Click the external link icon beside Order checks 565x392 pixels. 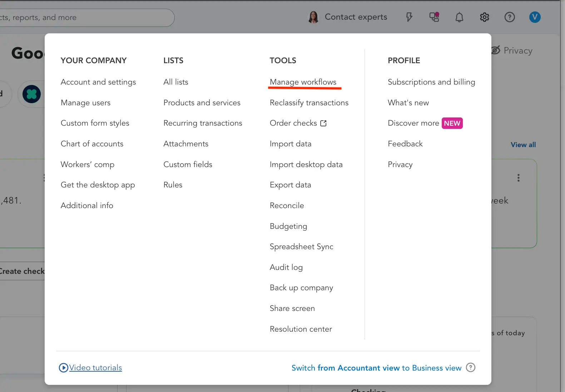(x=323, y=123)
